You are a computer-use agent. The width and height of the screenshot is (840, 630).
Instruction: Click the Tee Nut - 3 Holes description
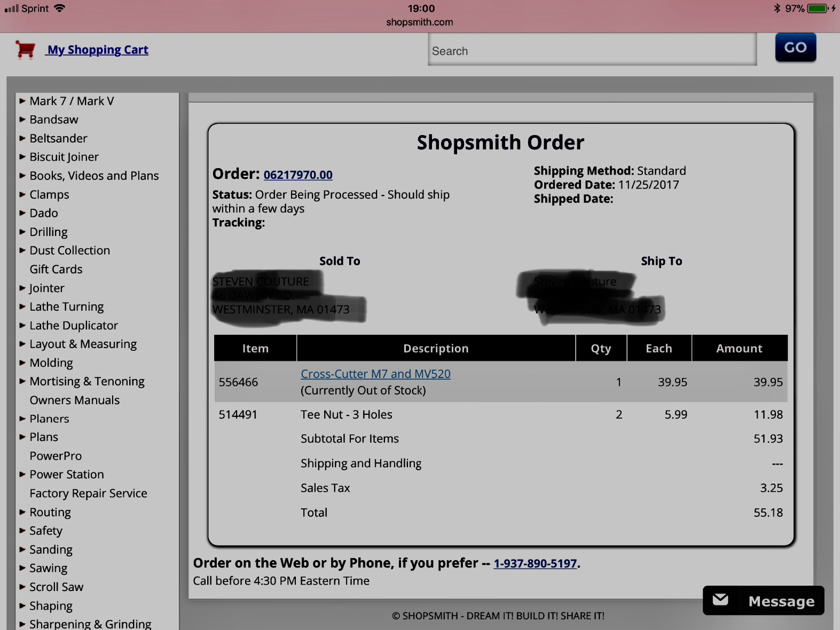(347, 415)
